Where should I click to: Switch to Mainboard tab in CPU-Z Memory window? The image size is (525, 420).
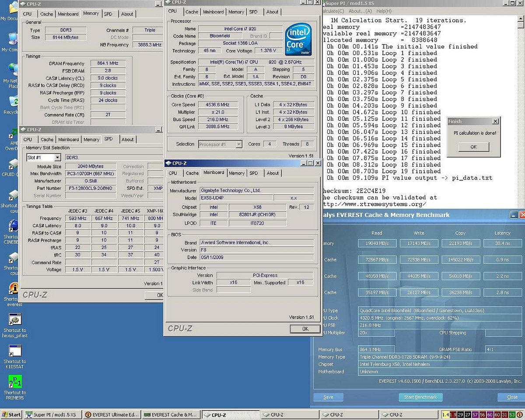tap(68, 14)
